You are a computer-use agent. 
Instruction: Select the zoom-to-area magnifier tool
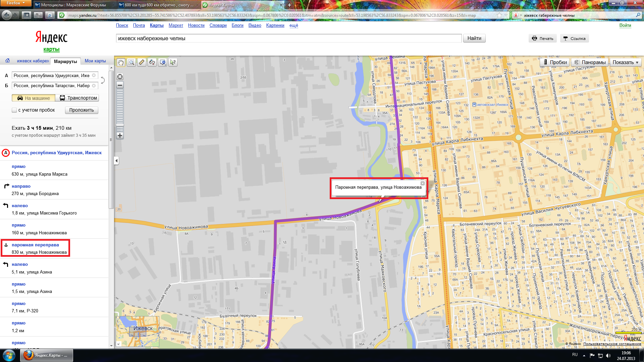(131, 62)
